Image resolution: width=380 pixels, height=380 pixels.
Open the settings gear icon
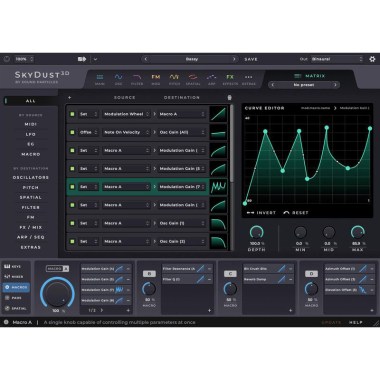[x=372, y=59]
